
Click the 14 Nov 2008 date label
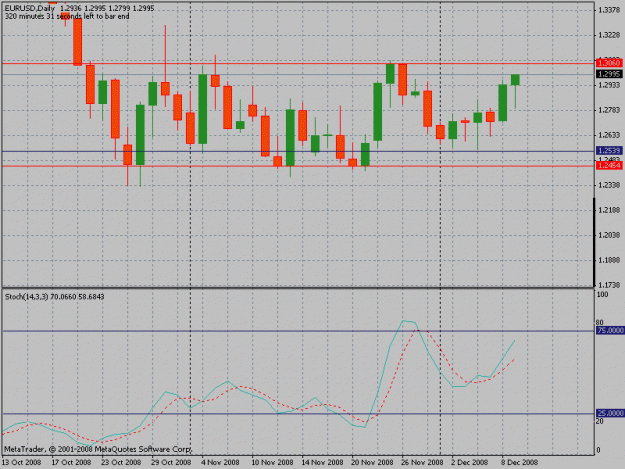[322, 462]
